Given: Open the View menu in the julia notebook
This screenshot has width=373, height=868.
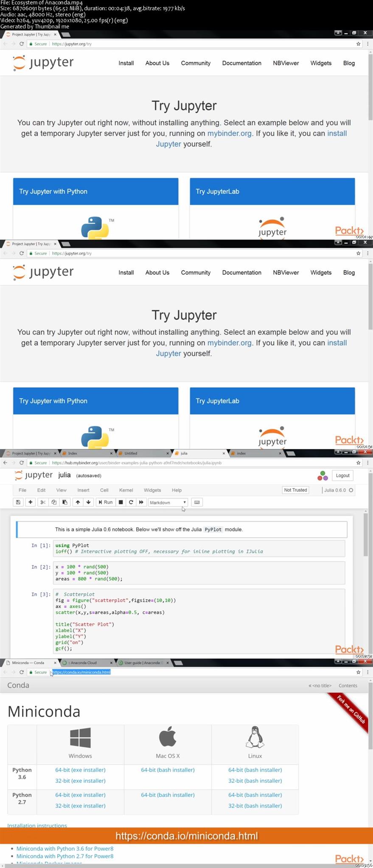Looking at the screenshot, I should [62, 490].
